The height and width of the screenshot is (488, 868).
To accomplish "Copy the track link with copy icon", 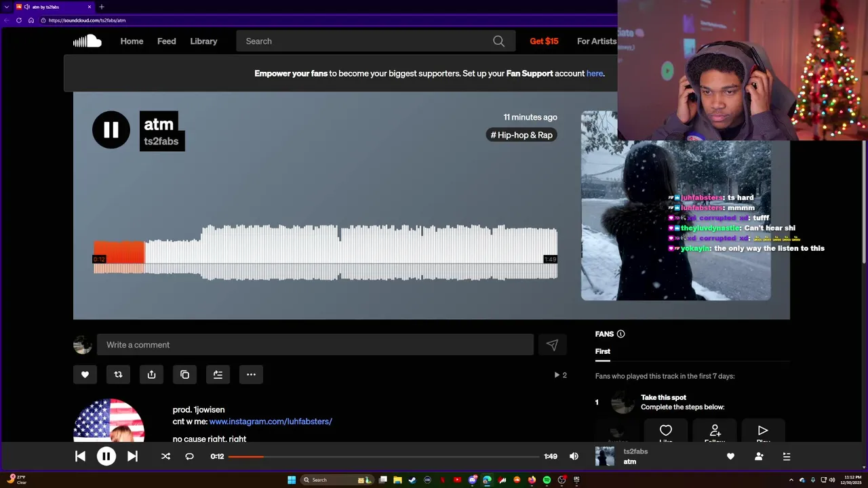I will coord(184,374).
